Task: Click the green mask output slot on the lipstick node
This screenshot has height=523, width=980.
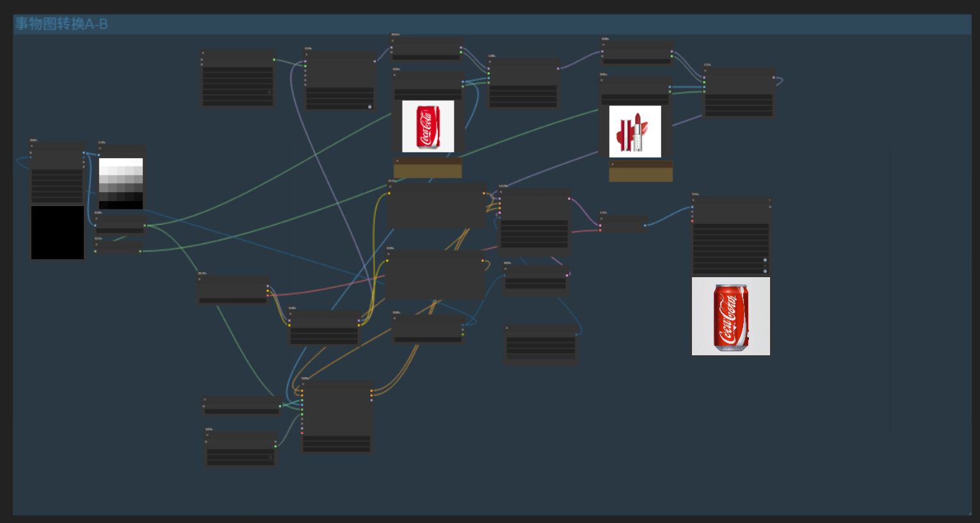Action: pos(670,93)
